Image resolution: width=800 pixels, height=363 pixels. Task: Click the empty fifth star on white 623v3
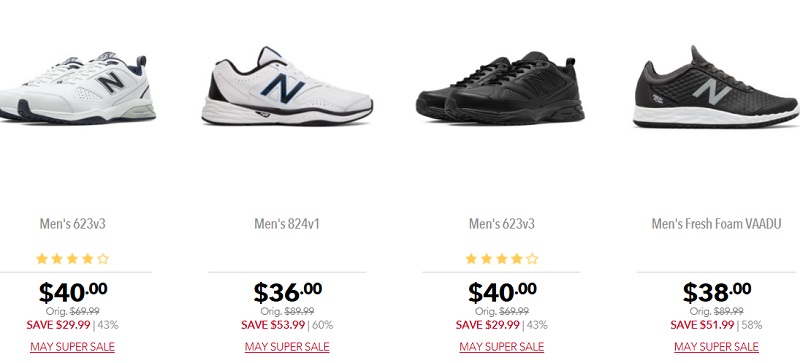pyautogui.click(x=103, y=259)
